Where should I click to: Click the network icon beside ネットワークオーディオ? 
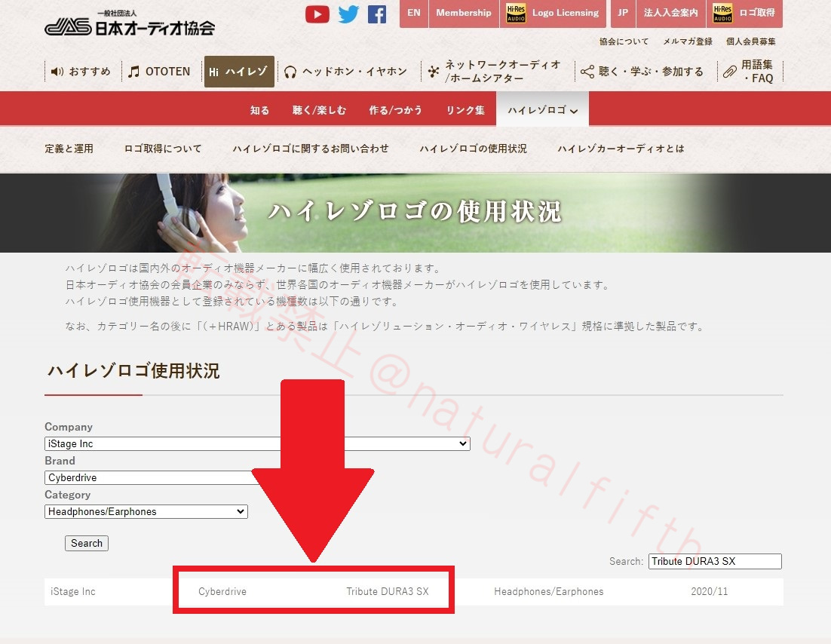coord(434,72)
